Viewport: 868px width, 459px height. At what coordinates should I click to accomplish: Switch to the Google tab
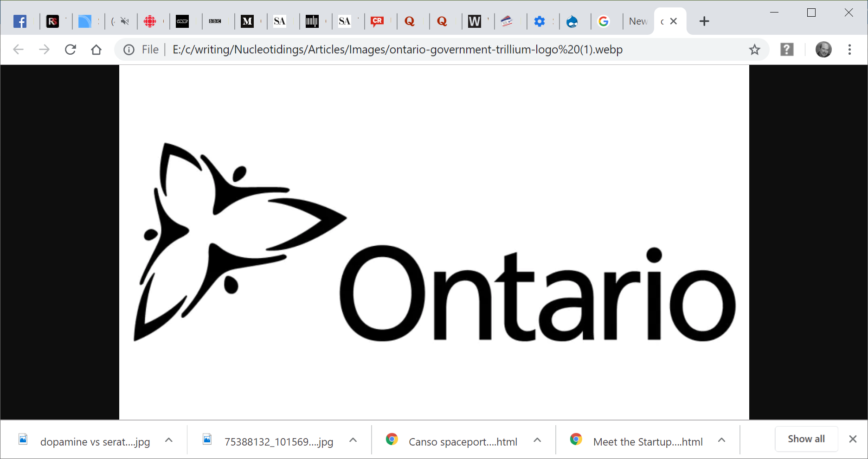click(604, 21)
